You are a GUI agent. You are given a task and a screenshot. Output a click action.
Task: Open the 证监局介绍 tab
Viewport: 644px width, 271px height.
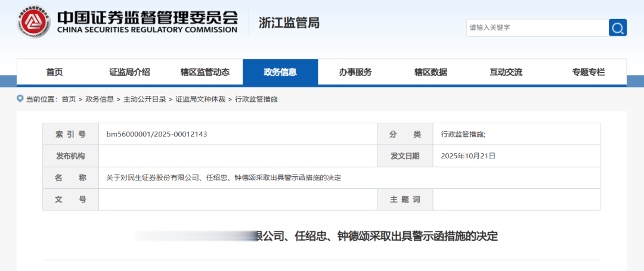129,73
